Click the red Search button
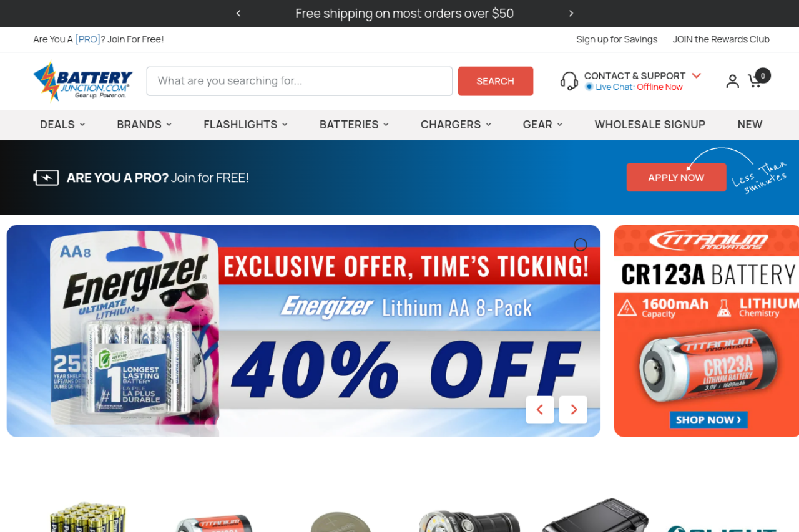Viewport: 799px width, 532px height. coord(496,81)
